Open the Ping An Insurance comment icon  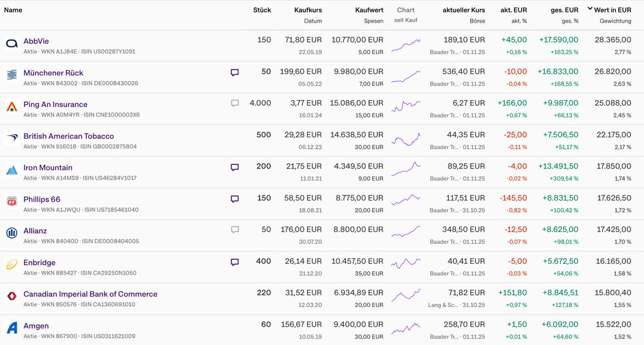coord(234,104)
